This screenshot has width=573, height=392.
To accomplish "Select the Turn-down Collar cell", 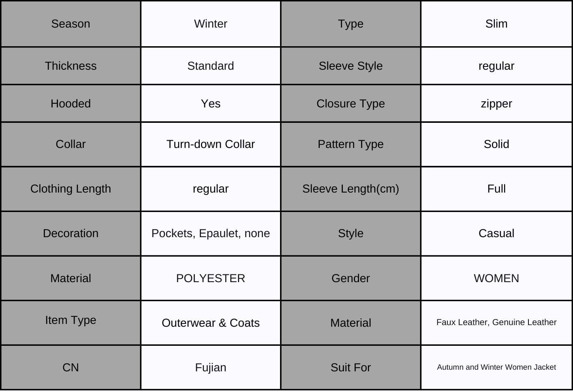I will tap(210, 144).
